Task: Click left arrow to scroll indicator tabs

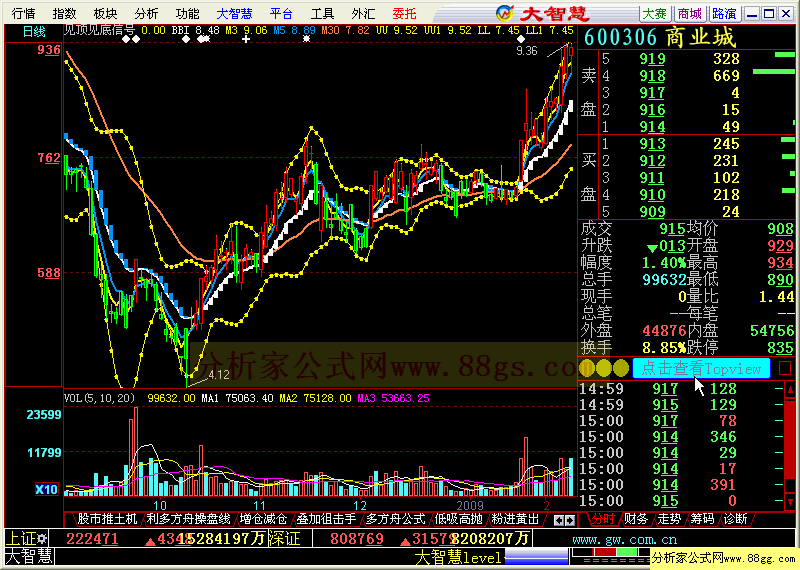Action: point(559,520)
